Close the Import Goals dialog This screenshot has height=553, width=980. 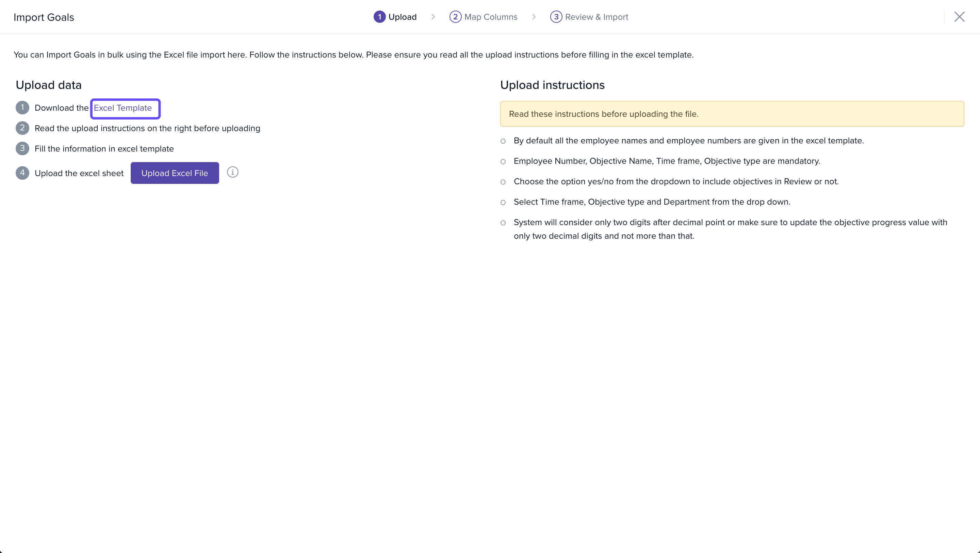coord(959,17)
